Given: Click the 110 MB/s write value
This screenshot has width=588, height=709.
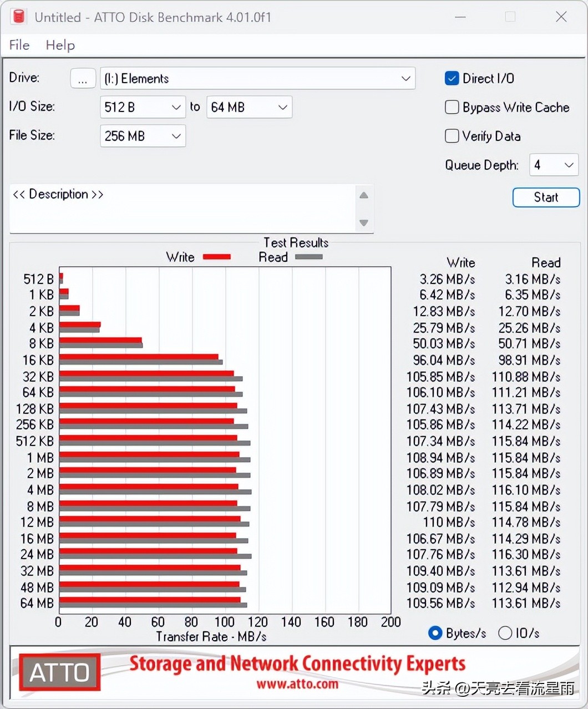Looking at the screenshot, I should click(449, 522).
